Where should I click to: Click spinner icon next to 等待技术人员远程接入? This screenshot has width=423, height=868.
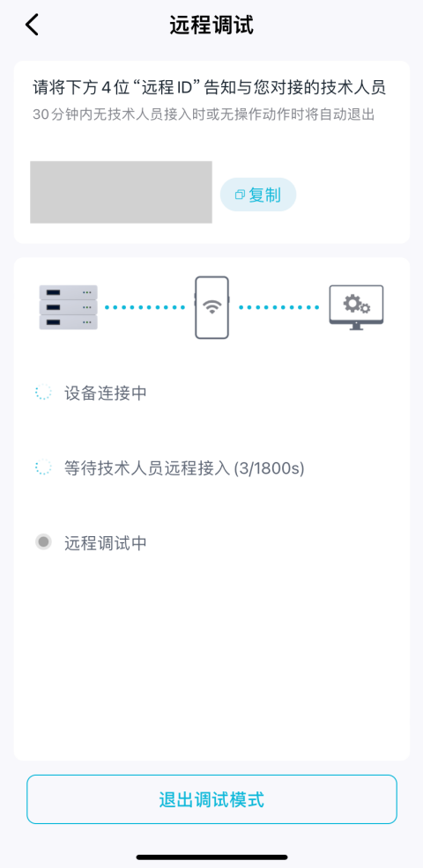pos(43,468)
